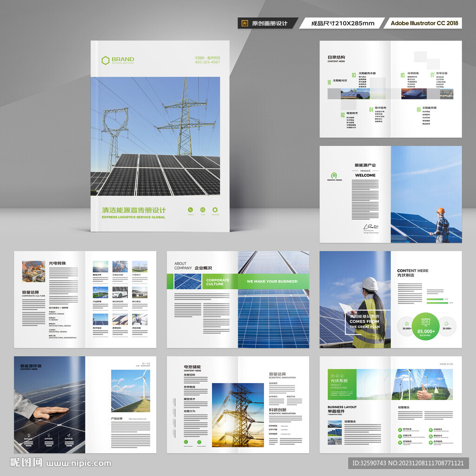
Task: Click the 科研创新 heading
Action: [x=278, y=410]
